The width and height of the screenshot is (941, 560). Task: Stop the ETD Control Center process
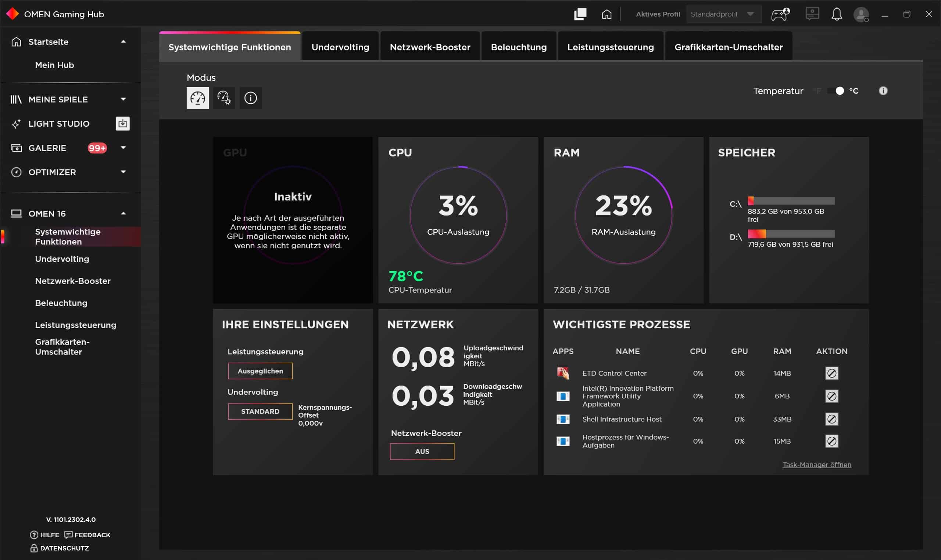[x=831, y=373]
